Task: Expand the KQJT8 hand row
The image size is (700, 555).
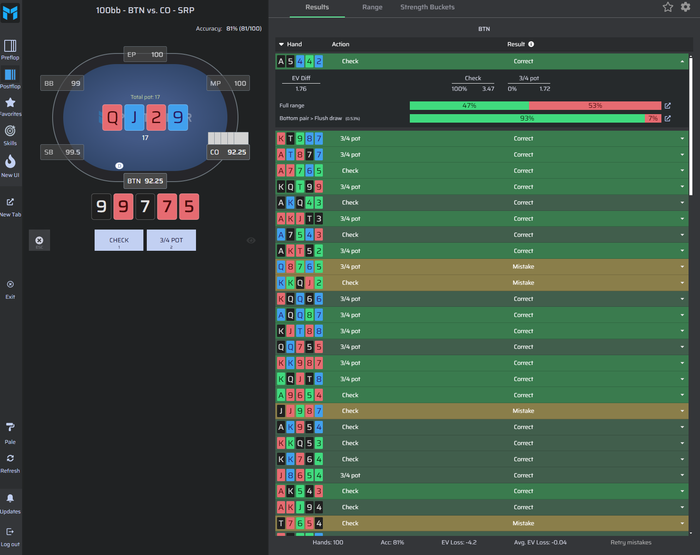Action: 482,379
